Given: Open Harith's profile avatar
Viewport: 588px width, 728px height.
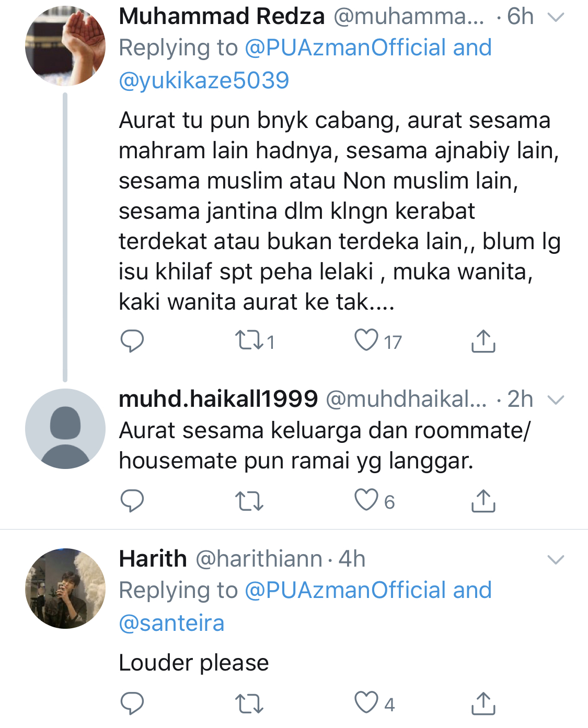Looking at the screenshot, I should (x=65, y=588).
